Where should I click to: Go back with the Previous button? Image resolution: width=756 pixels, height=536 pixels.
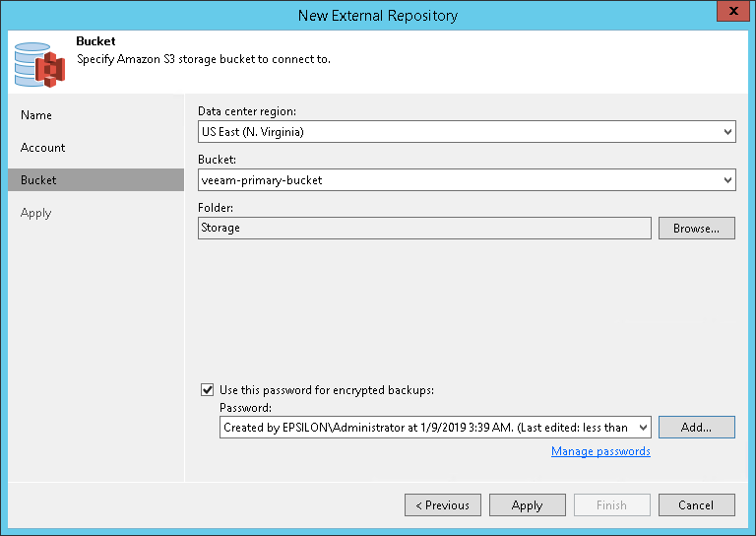[x=443, y=505]
